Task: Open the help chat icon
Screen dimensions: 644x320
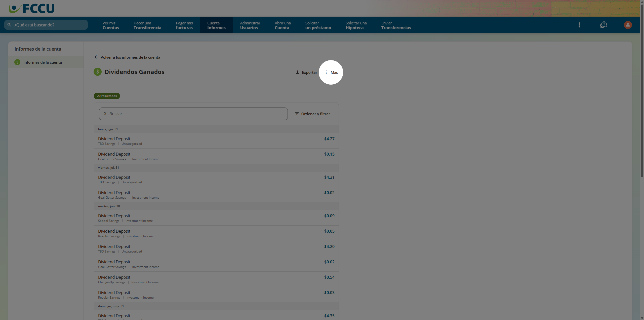Action: coord(603,25)
